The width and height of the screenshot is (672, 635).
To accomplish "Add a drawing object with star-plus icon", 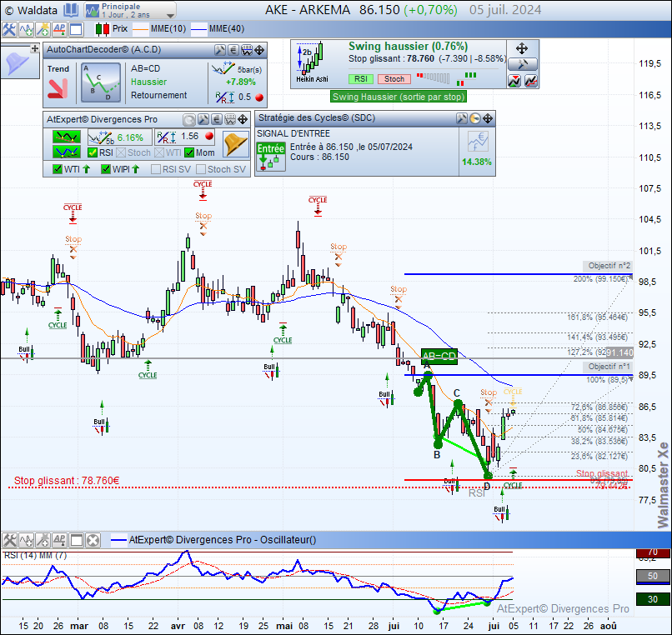I will coord(43,29).
